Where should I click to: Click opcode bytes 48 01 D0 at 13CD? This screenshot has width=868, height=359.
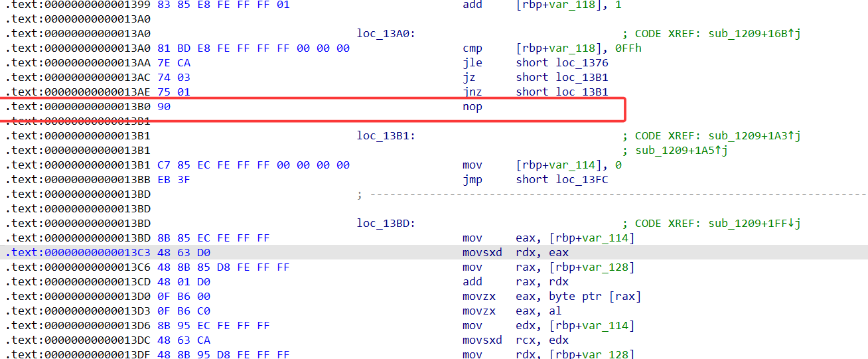(x=184, y=281)
